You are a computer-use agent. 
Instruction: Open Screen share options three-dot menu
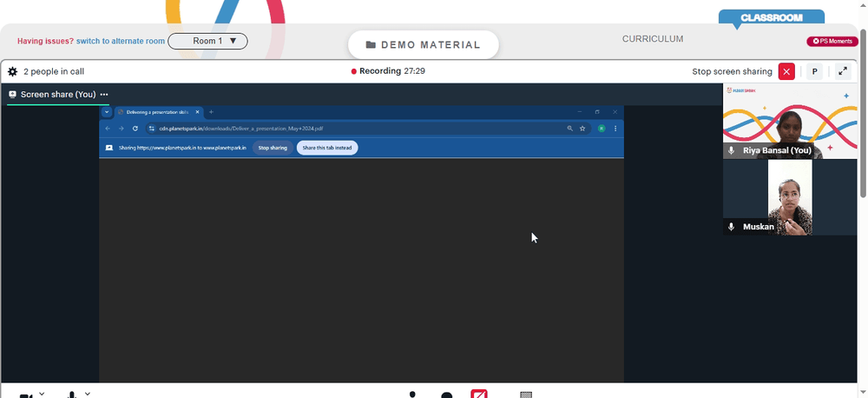pos(104,95)
